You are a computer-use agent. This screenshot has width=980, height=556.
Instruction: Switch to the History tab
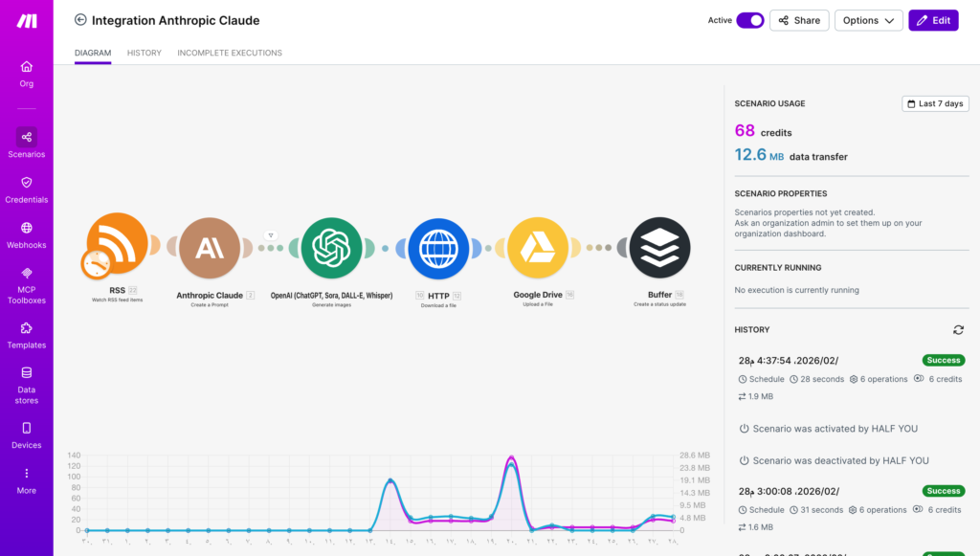click(145, 53)
